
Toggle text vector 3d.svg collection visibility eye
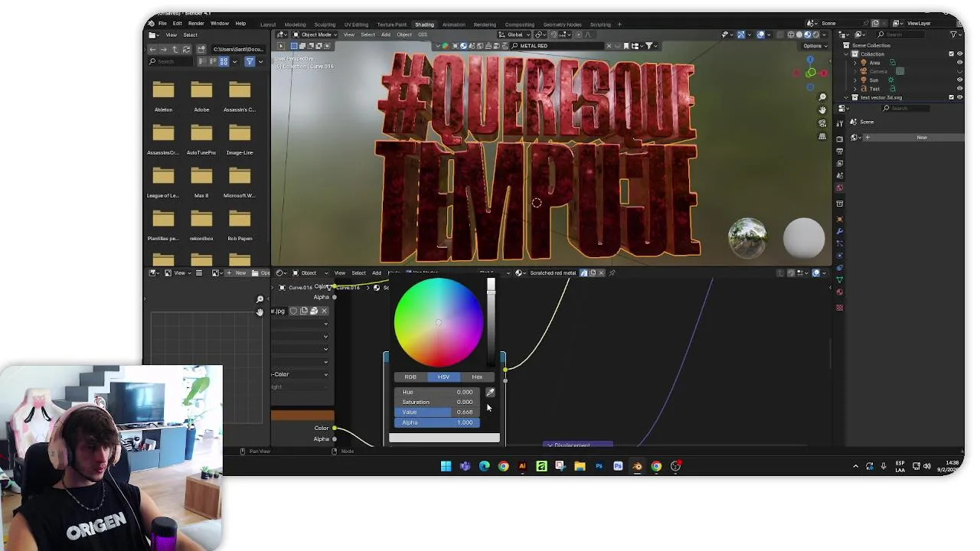pos(960,97)
